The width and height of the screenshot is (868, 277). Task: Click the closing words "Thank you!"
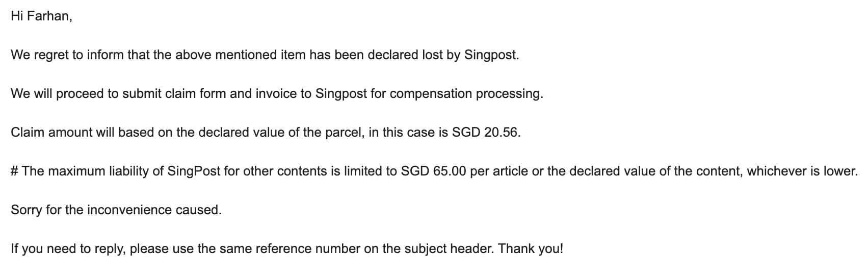coord(531,249)
